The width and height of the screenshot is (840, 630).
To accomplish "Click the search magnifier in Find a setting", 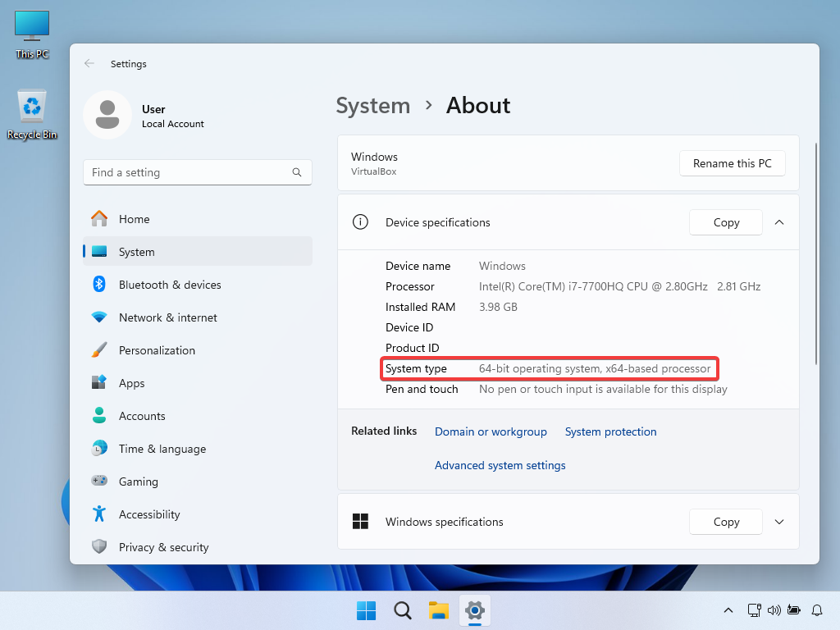I will coord(297,172).
